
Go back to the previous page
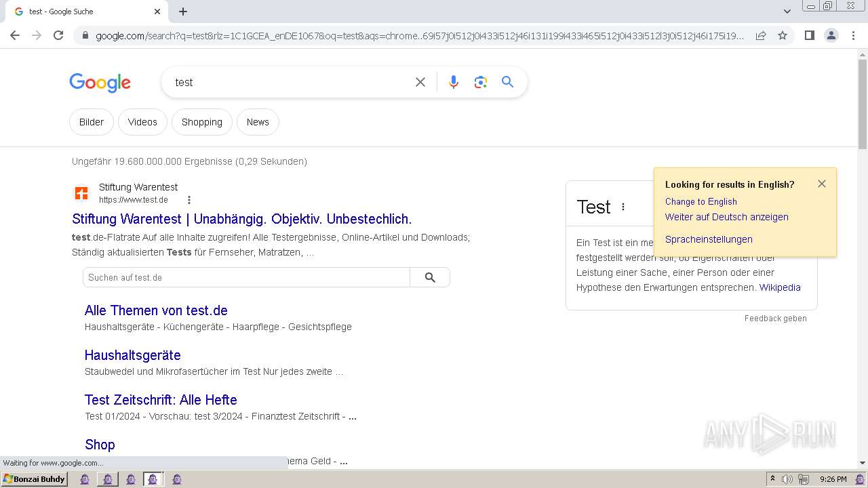(x=15, y=35)
